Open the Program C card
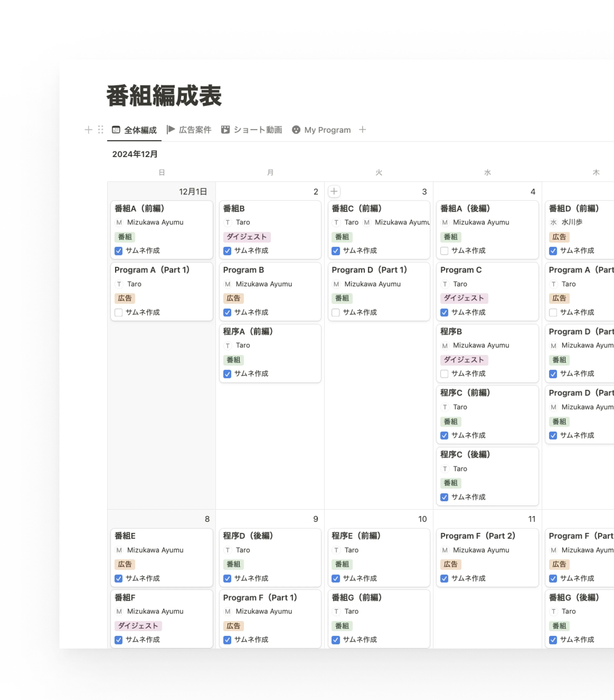The width and height of the screenshot is (614, 700). tap(461, 270)
